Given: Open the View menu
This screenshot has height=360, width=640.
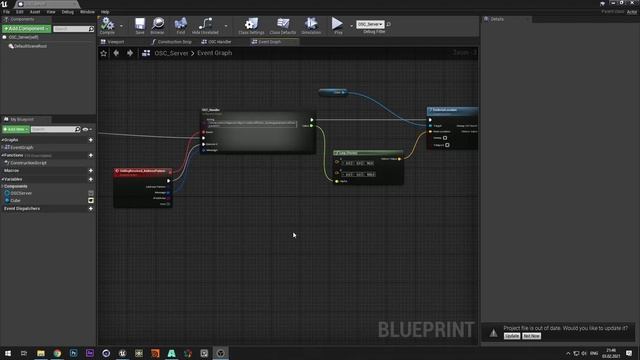Looking at the screenshot, I should [51, 12].
